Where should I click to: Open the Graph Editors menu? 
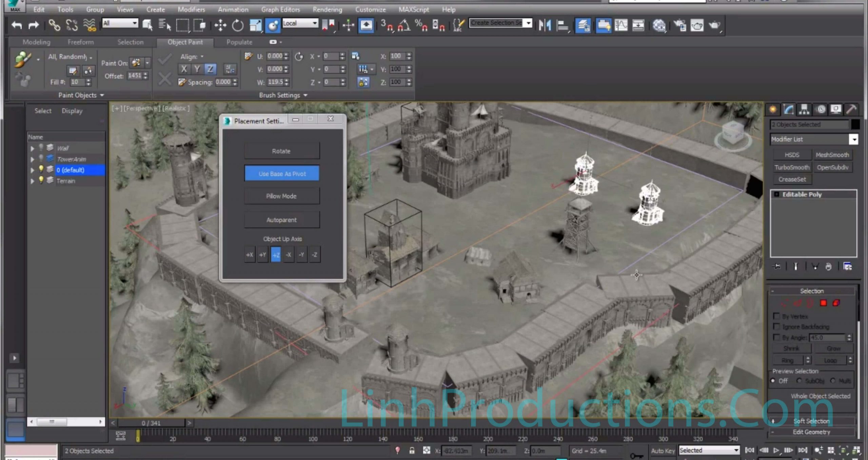tap(280, 9)
